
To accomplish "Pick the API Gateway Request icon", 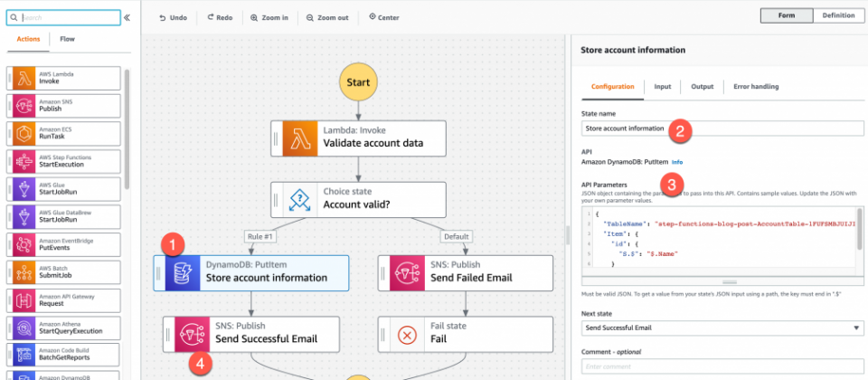I will pos(24,300).
